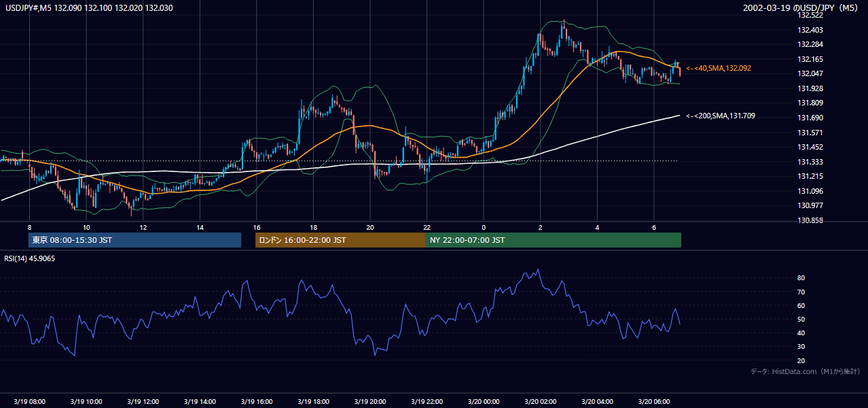
Task: Click price axis label 132.047
Action: click(x=811, y=73)
